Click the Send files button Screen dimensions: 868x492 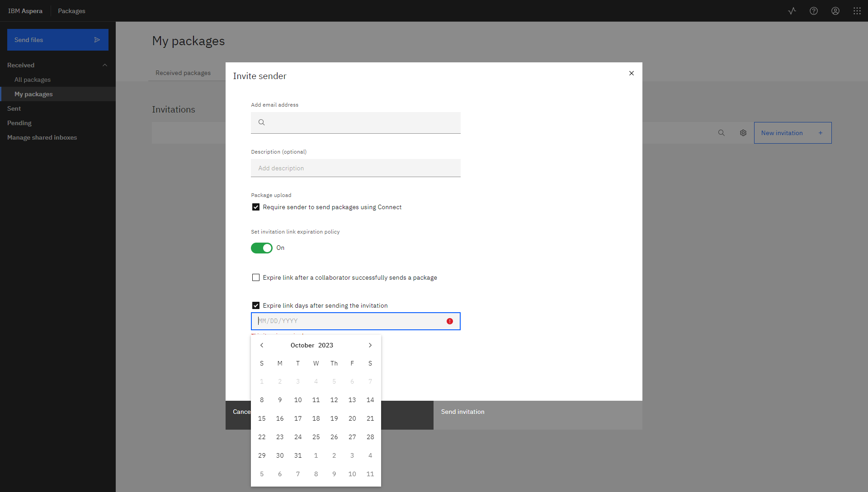[x=57, y=40]
